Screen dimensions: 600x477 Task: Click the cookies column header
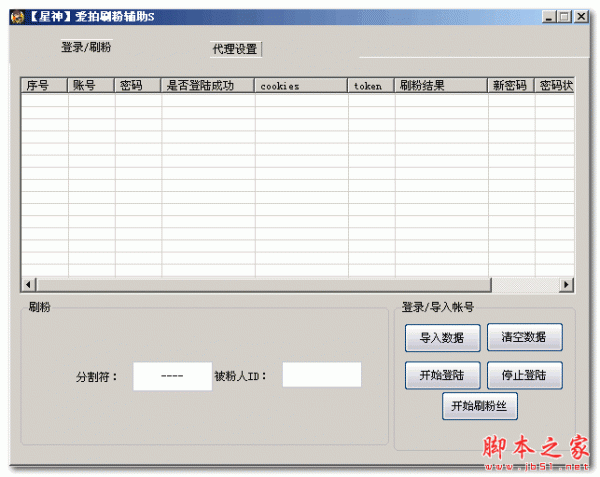301,85
